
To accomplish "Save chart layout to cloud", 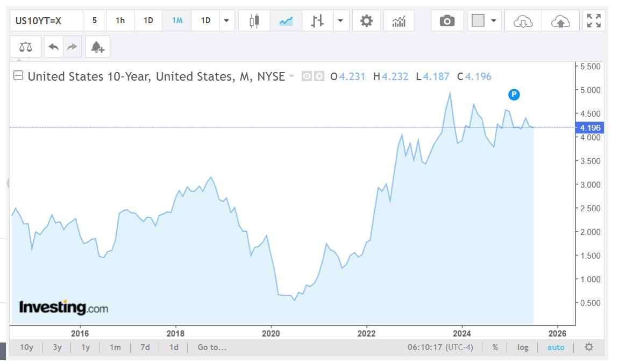I will point(560,21).
